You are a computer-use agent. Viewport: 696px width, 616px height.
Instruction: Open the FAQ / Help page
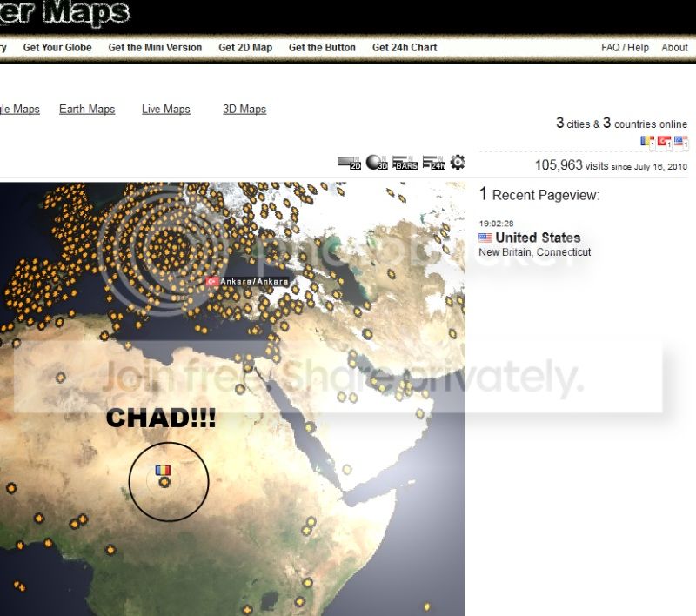pos(625,48)
